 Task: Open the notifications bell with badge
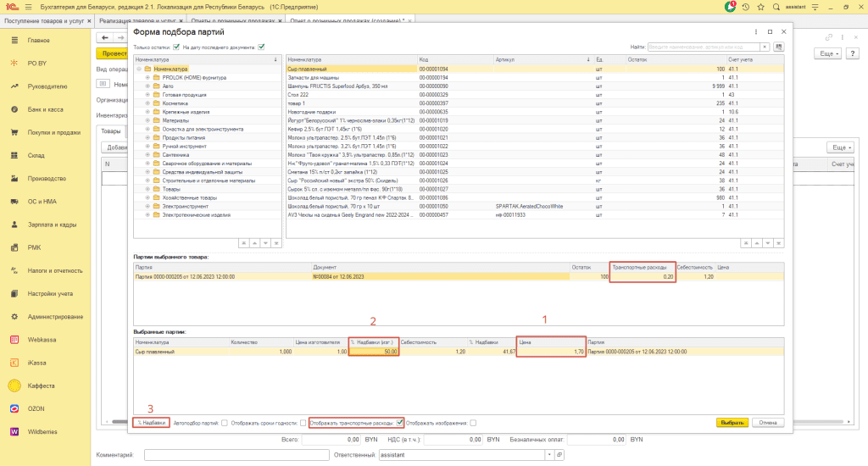point(730,7)
